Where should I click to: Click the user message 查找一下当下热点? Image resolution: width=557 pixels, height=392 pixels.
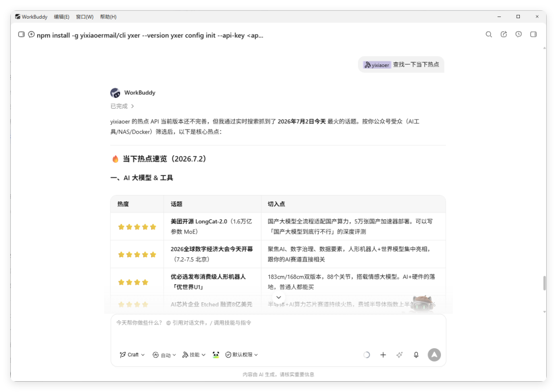(416, 64)
